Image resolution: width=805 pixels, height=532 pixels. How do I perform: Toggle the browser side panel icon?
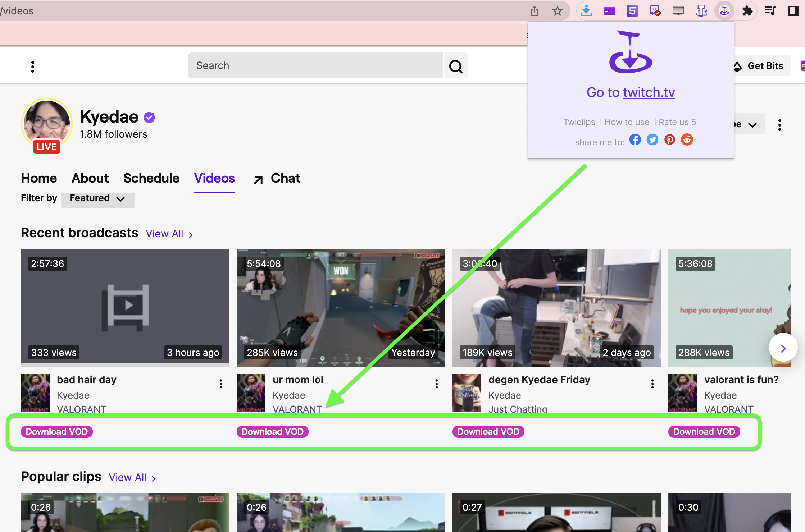tap(793, 11)
